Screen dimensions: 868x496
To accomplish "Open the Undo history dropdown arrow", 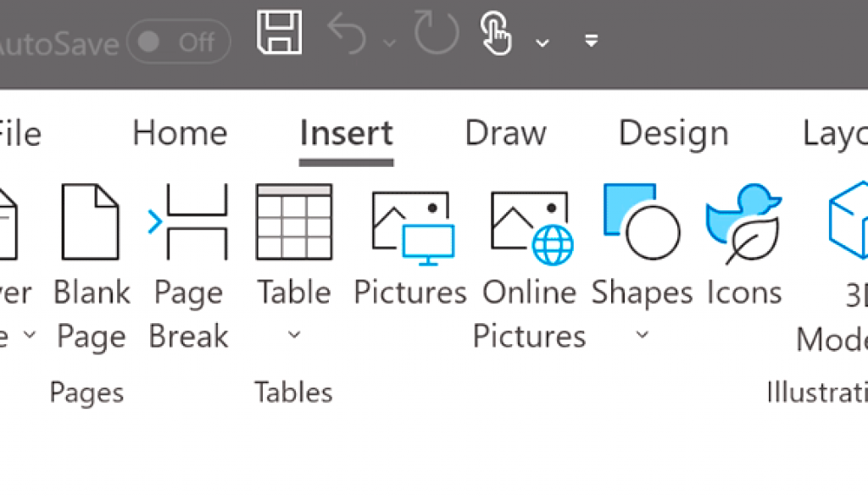I will pos(390,42).
